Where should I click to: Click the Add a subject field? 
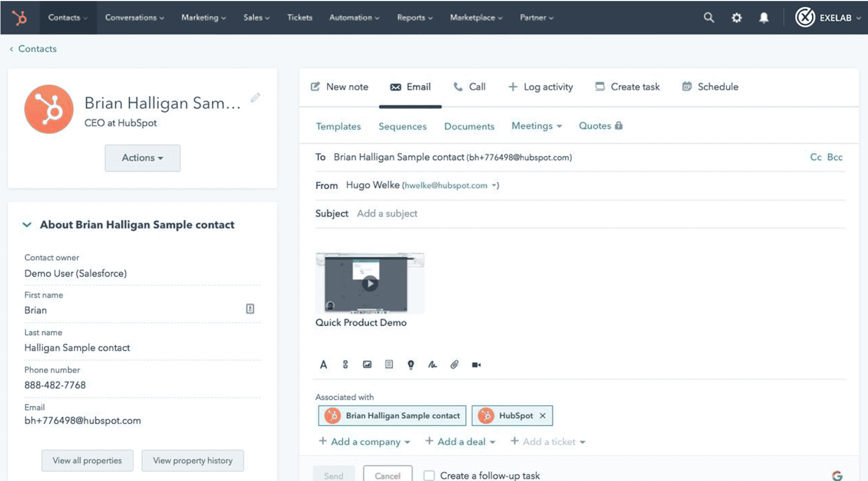pos(387,214)
